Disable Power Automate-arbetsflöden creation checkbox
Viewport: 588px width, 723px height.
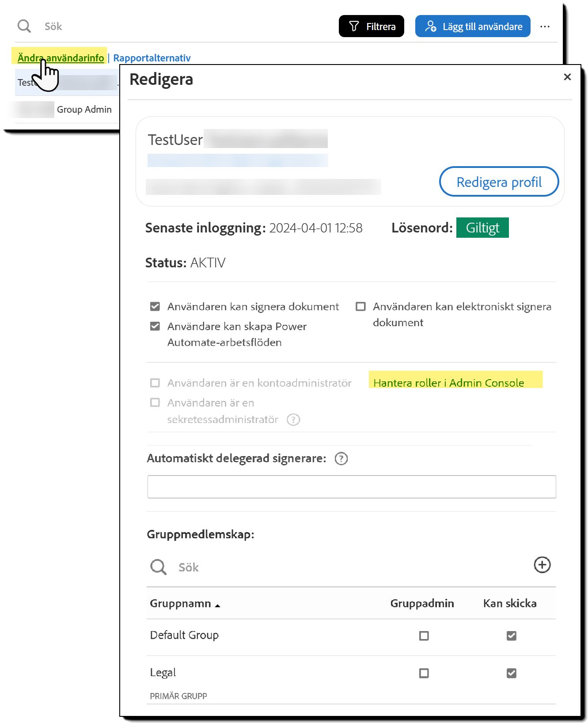point(155,327)
